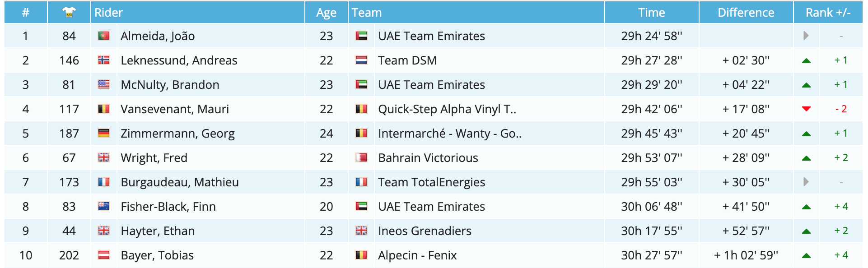Sort by the Difference column header
The height and width of the screenshot is (268, 868).
[x=746, y=13]
